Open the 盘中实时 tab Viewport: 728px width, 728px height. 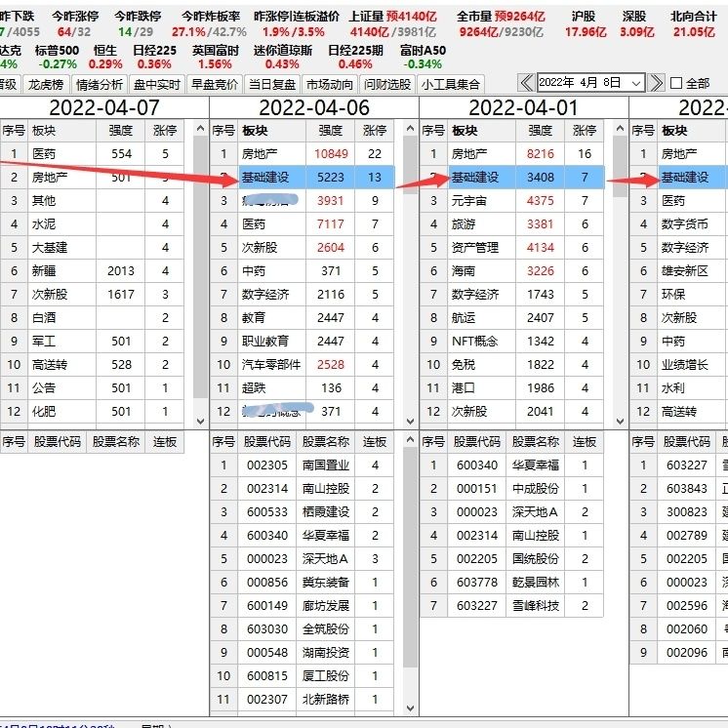point(157,85)
